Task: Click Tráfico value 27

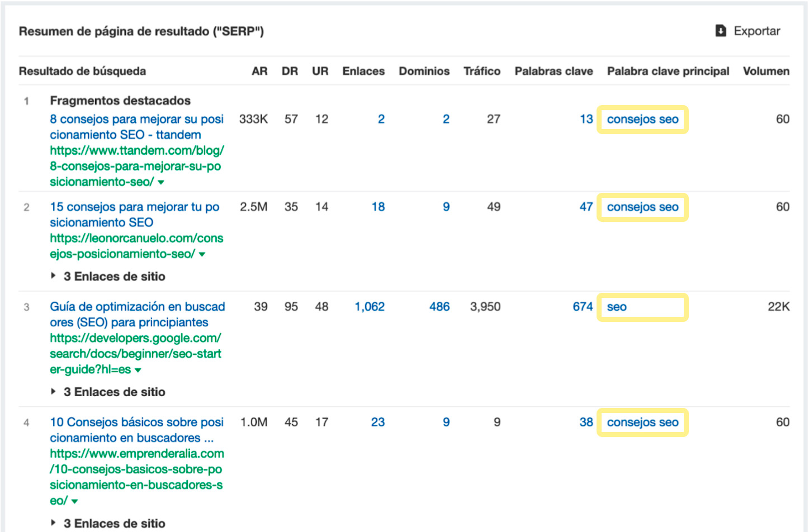Action: (x=494, y=119)
